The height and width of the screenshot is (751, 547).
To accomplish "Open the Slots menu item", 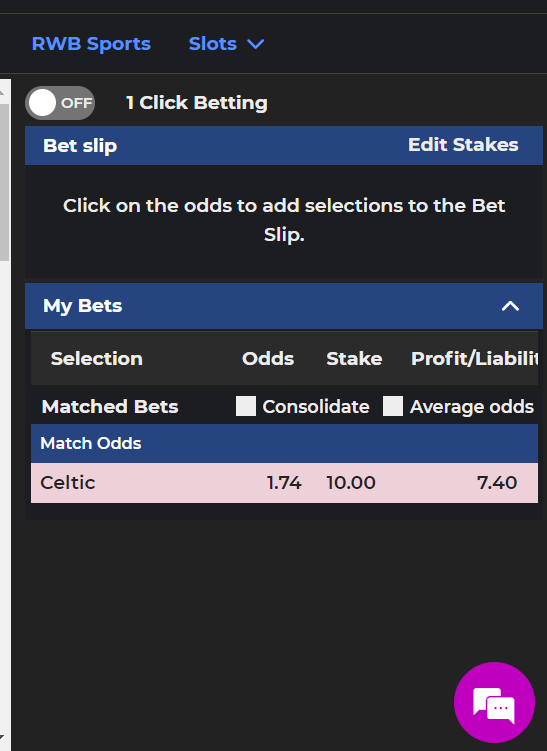I will coord(213,44).
